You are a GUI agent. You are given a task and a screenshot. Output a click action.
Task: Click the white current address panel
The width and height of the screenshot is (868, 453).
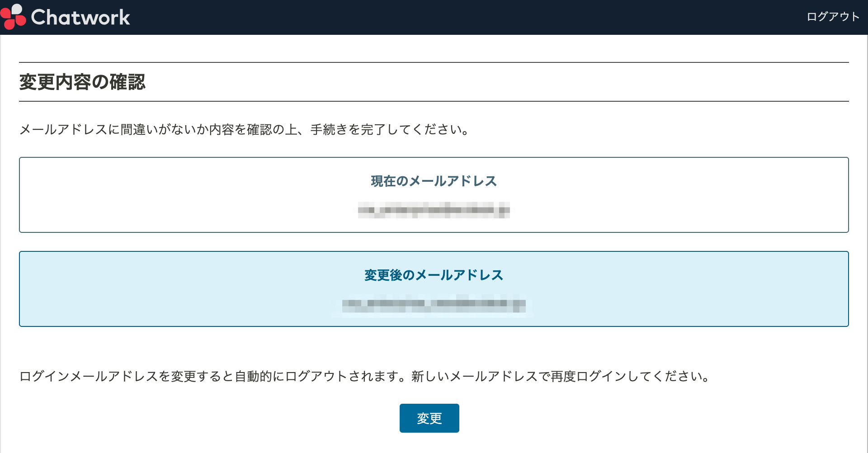(x=434, y=194)
